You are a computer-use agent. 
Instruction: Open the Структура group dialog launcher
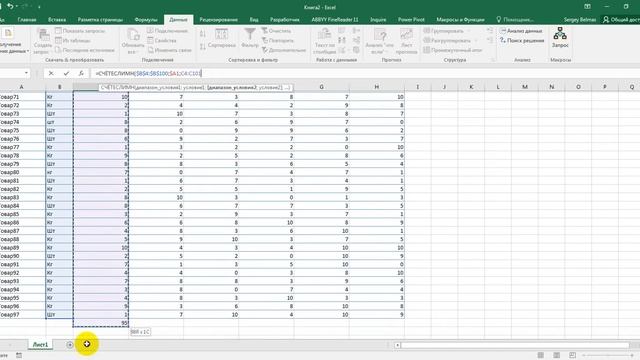493,60
